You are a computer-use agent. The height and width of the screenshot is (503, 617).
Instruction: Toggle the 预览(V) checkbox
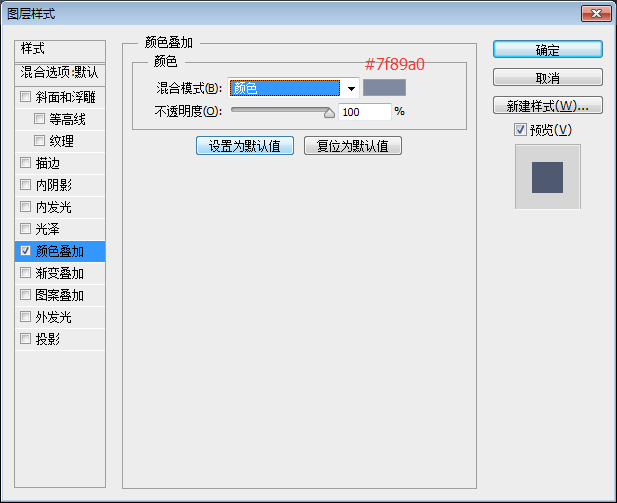pyautogui.click(x=520, y=129)
